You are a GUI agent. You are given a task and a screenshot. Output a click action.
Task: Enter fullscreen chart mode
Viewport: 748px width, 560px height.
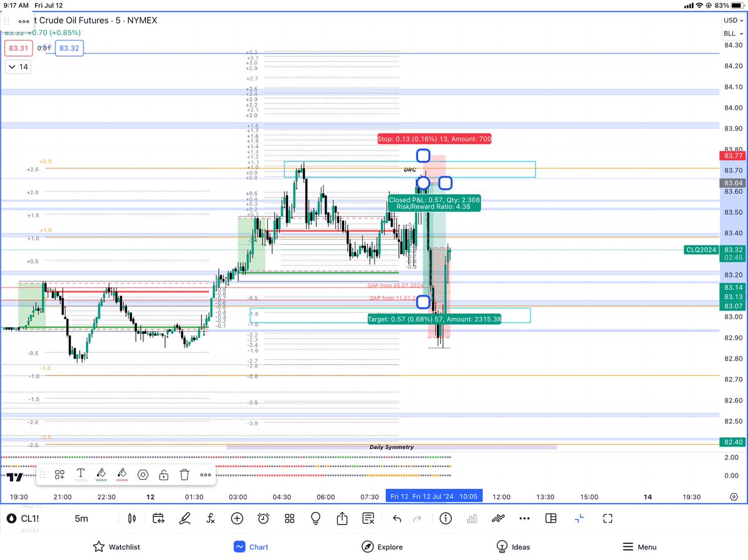pos(608,518)
